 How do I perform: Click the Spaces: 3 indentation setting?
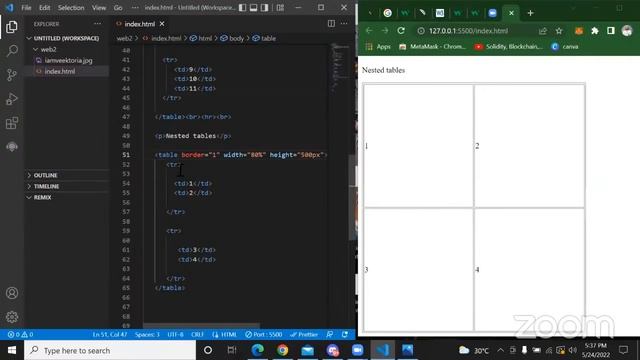pyautogui.click(x=147, y=335)
